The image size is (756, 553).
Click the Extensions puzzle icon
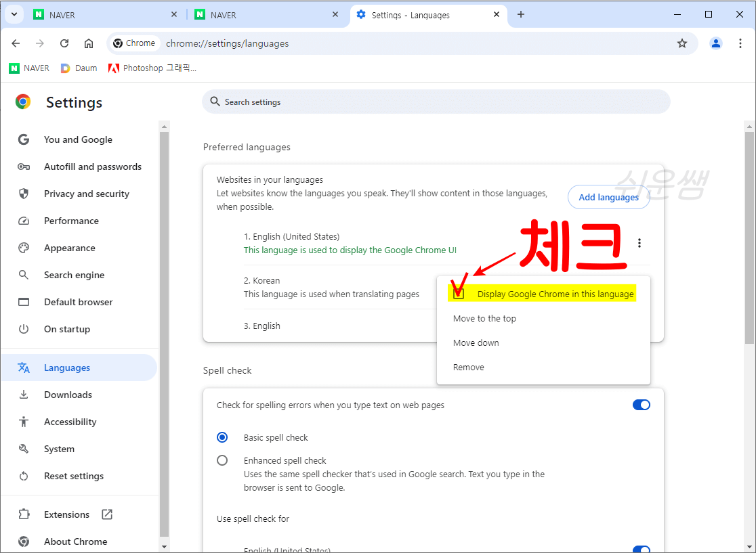coord(24,514)
